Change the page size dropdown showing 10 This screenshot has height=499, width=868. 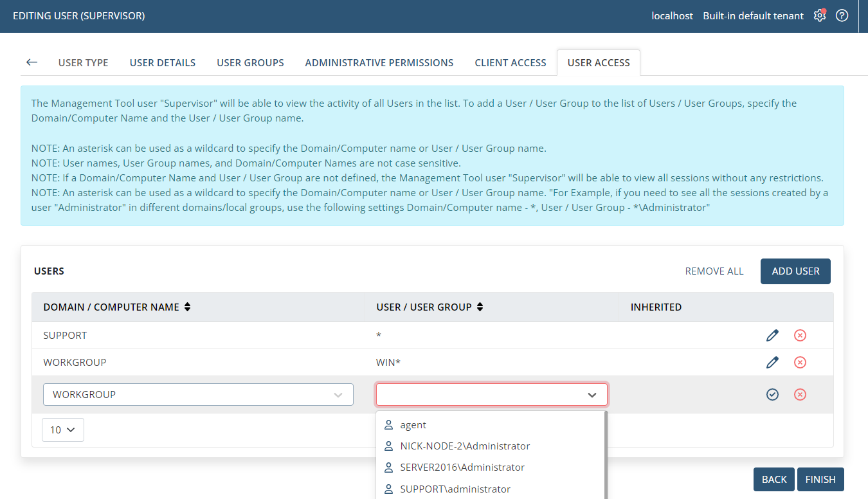pos(62,430)
